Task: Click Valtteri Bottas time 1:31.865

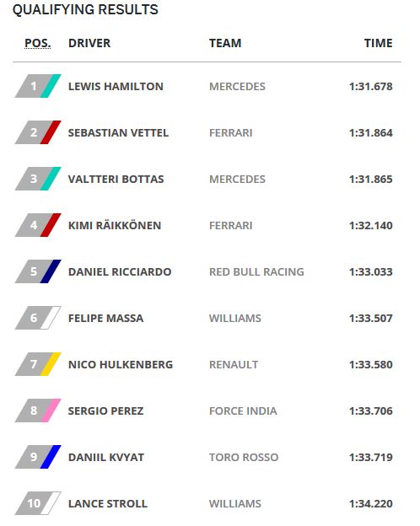Action: tap(371, 180)
